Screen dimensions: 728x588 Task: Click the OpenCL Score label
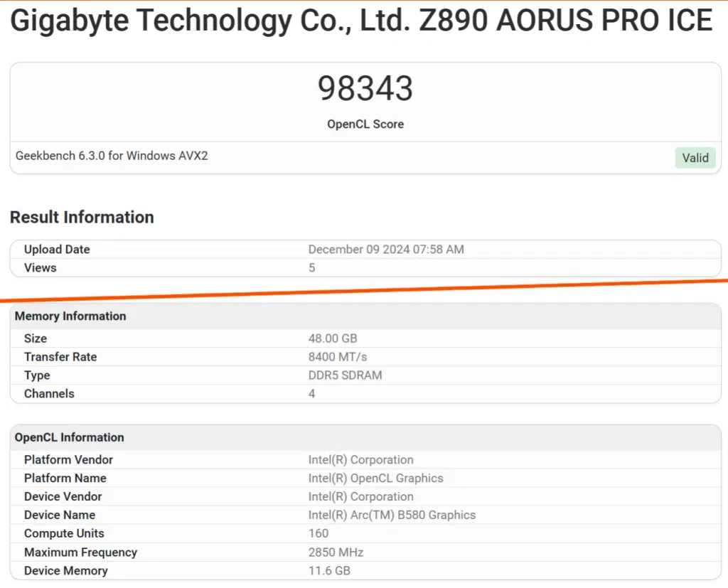pyautogui.click(x=365, y=124)
